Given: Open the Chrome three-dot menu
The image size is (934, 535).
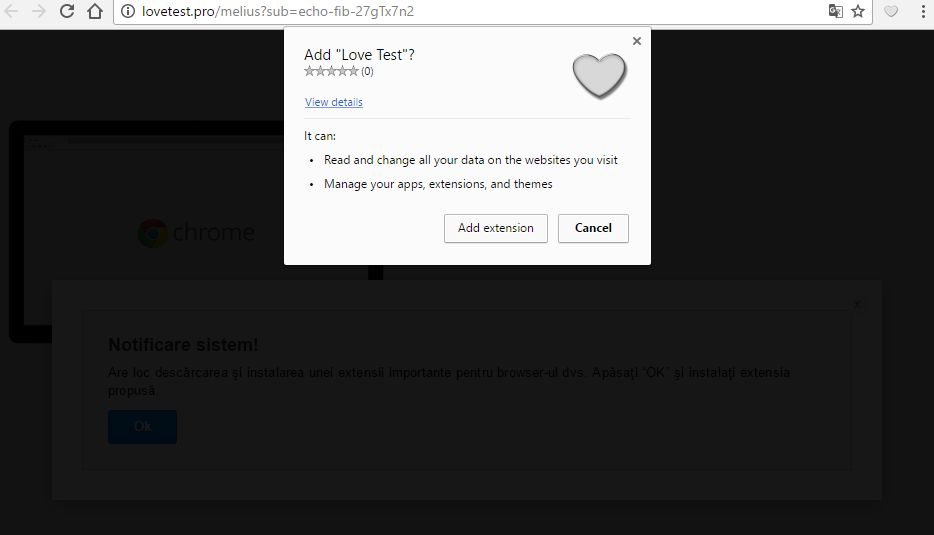Looking at the screenshot, I should 923,11.
